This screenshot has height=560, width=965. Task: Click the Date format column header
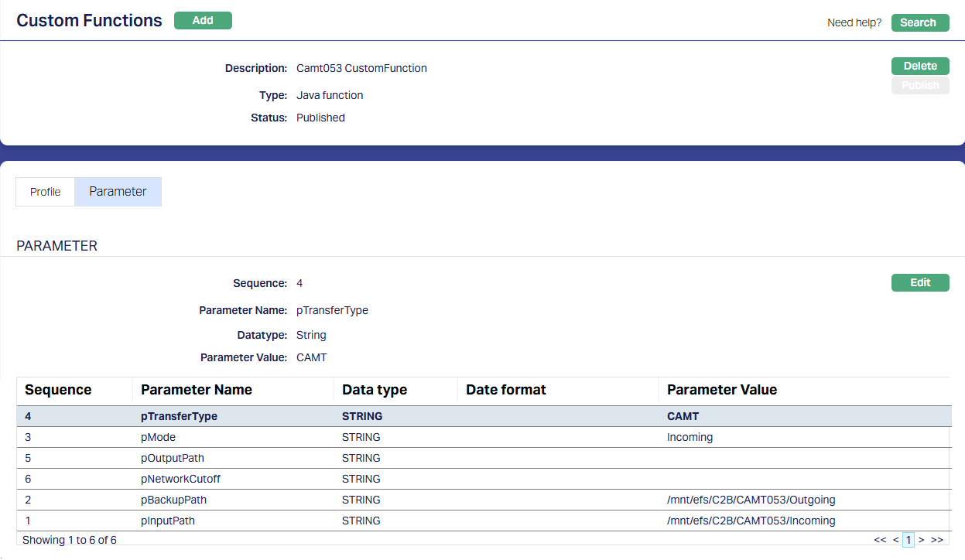pyautogui.click(x=506, y=390)
